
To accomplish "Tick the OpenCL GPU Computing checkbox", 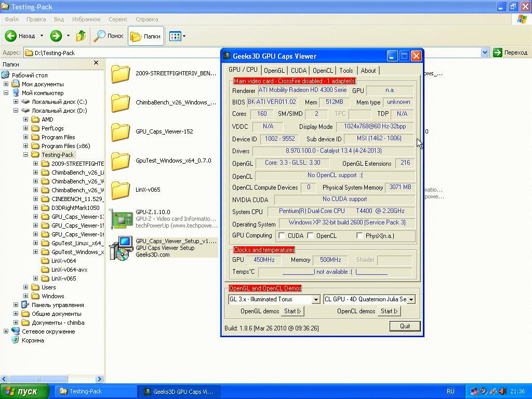I will [x=311, y=236].
